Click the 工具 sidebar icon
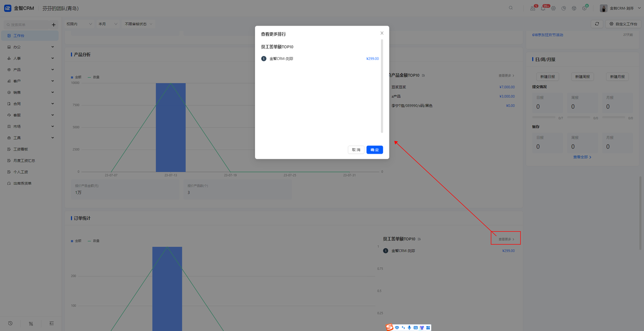The image size is (644, 331). 9,138
